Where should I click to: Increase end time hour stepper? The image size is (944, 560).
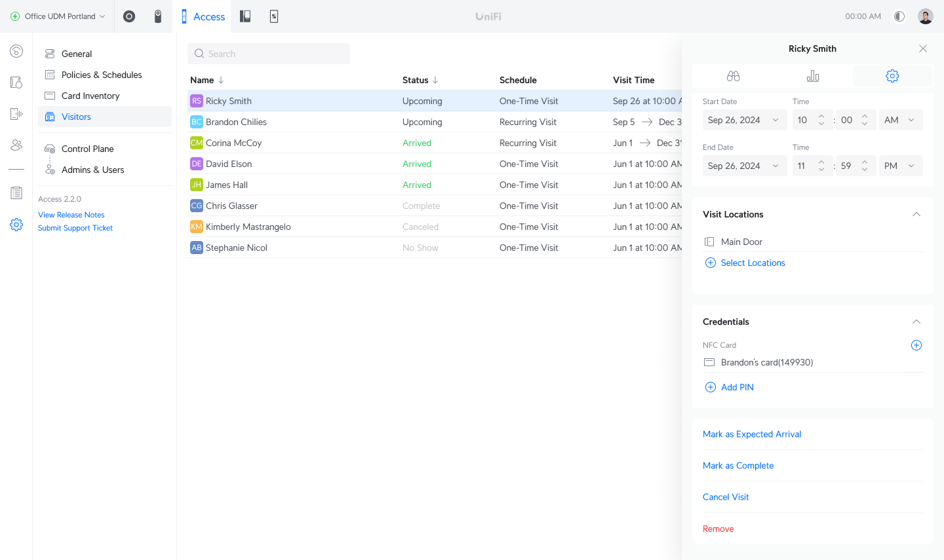click(821, 162)
